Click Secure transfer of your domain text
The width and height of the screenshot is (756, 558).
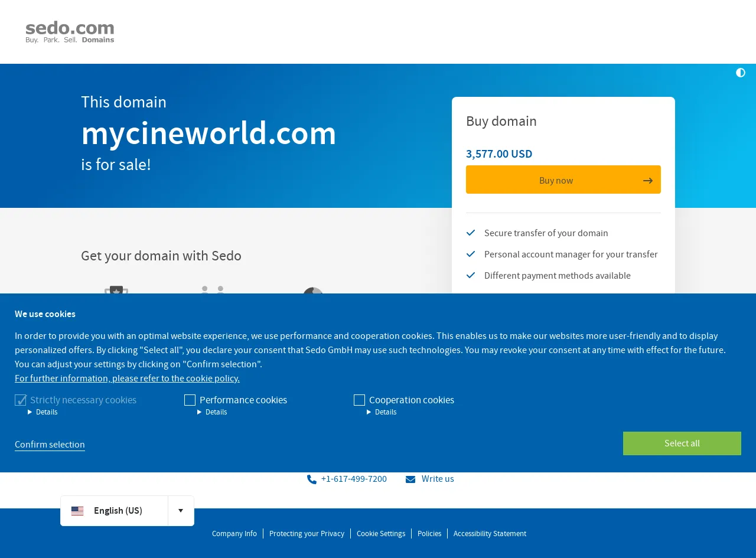(546, 233)
